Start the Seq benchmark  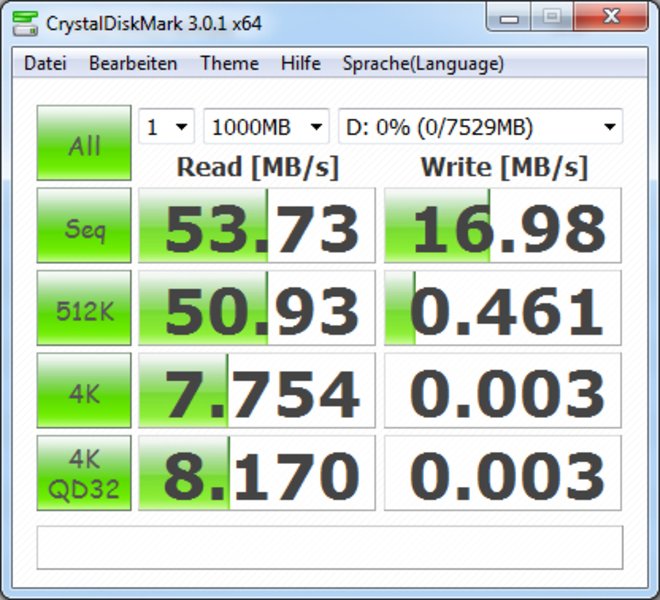coord(84,225)
